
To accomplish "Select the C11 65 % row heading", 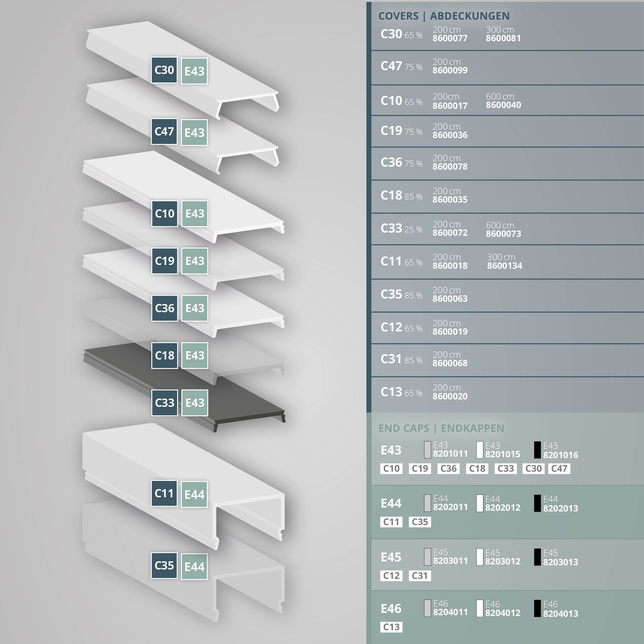I will tap(401, 262).
